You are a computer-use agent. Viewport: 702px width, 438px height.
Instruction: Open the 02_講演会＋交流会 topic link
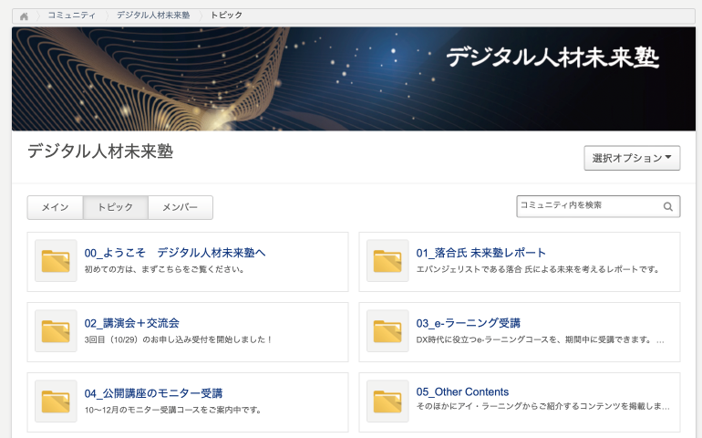point(132,323)
